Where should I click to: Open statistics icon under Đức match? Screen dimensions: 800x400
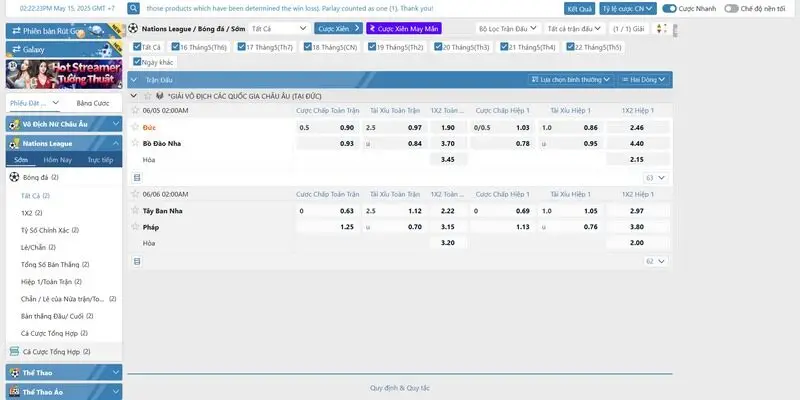tap(137, 177)
